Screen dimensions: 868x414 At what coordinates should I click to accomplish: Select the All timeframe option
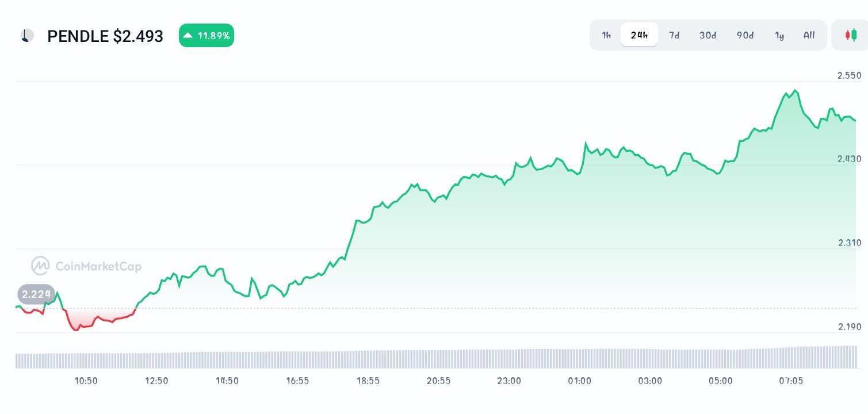pyautogui.click(x=809, y=35)
